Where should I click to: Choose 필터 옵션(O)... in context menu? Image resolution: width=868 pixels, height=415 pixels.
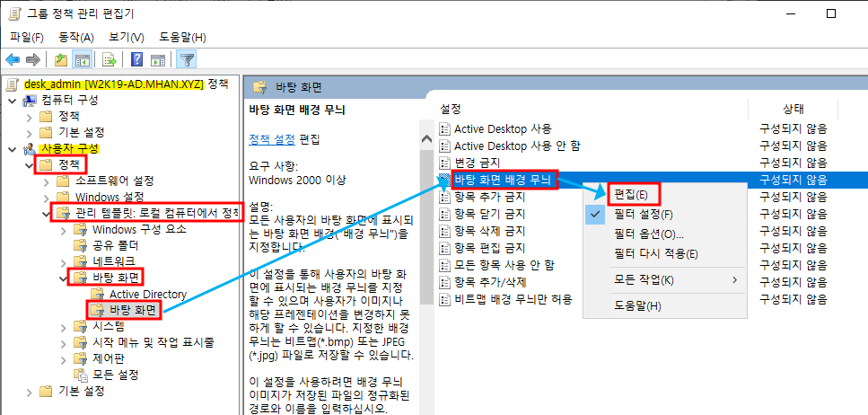(664, 234)
